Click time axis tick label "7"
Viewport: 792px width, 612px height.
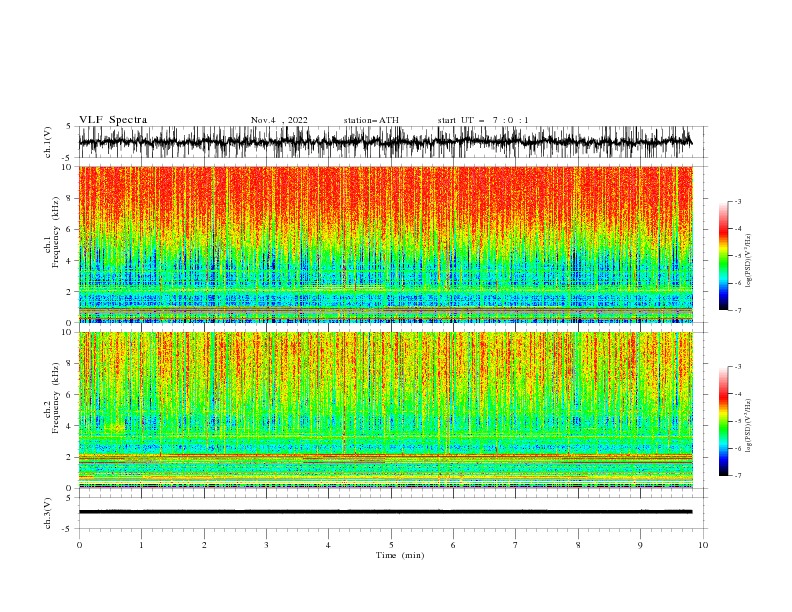tap(516, 545)
